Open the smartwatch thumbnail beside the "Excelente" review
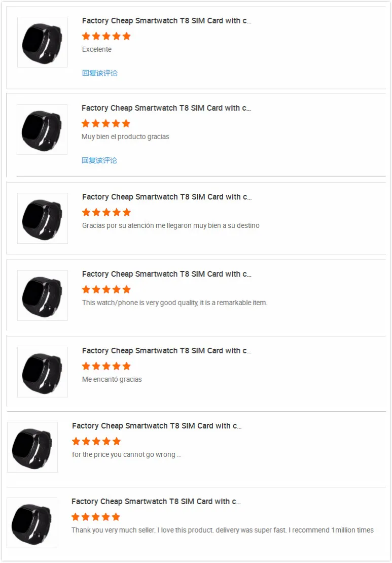 point(43,42)
